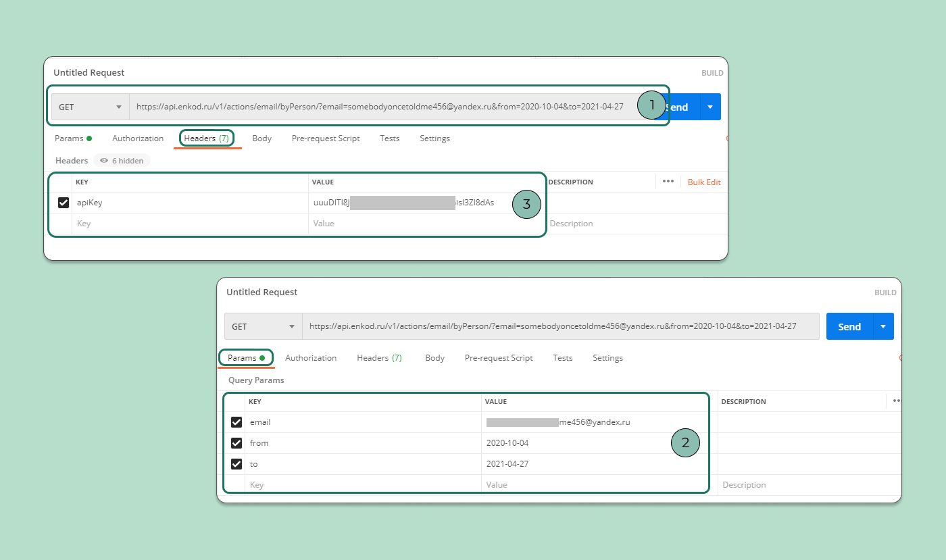
Task: Click Untitled Request title in top window
Action: (x=89, y=73)
